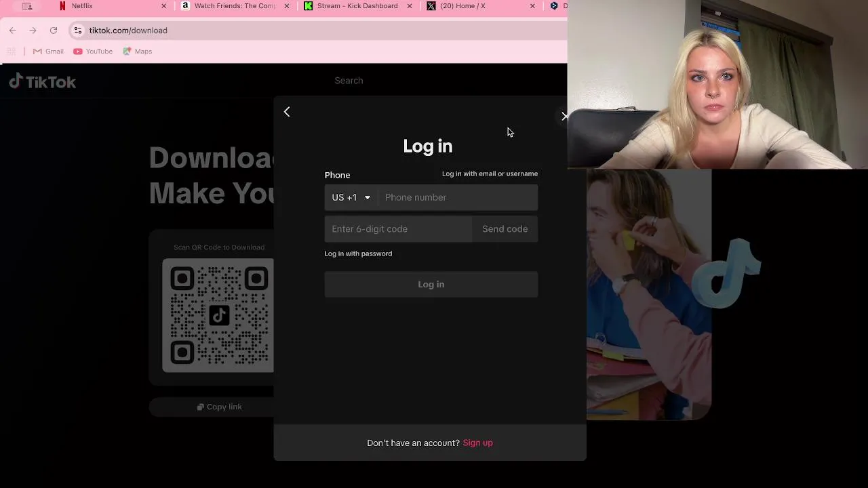This screenshot has height=488, width=868.
Task: Switch to the Watch Friends Amazon tab
Action: click(235, 6)
